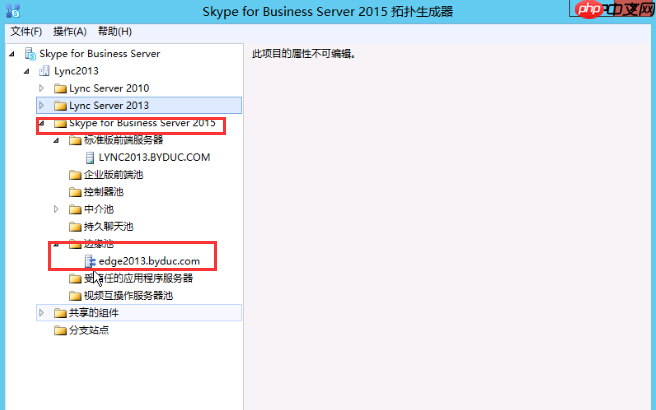656x410 pixels.
Task: Select the Skype for Business Server root label
Action: coord(100,54)
